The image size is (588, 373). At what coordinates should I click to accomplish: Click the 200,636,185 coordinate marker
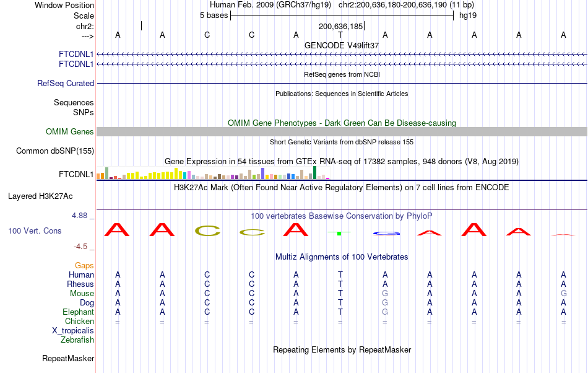pyautogui.click(x=340, y=26)
